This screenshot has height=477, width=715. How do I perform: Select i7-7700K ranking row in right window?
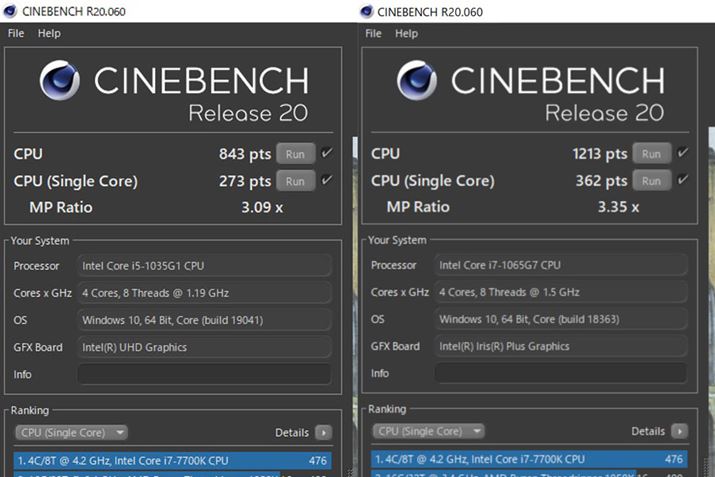click(x=529, y=459)
